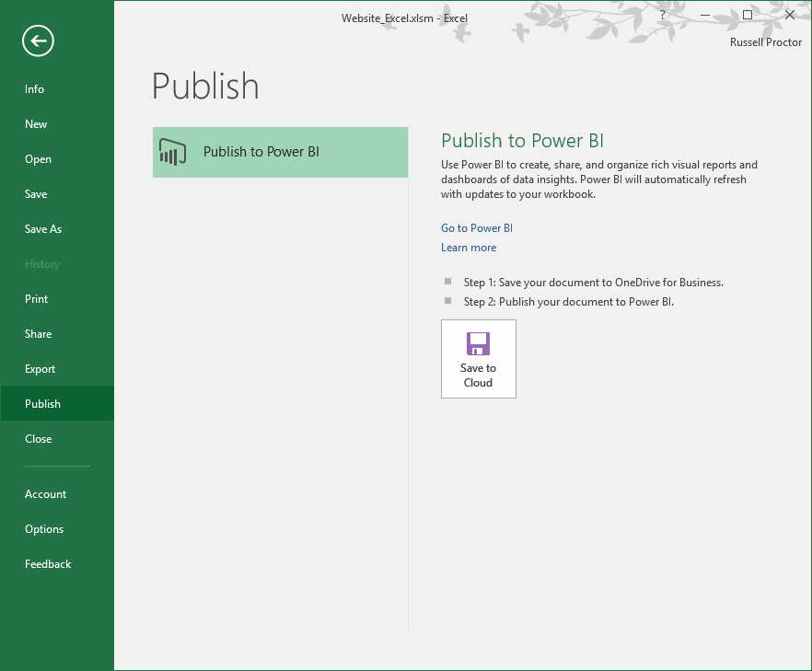Select the Publish sidebar item
This screenshot has width=812, height=671.
coord(57,404)
